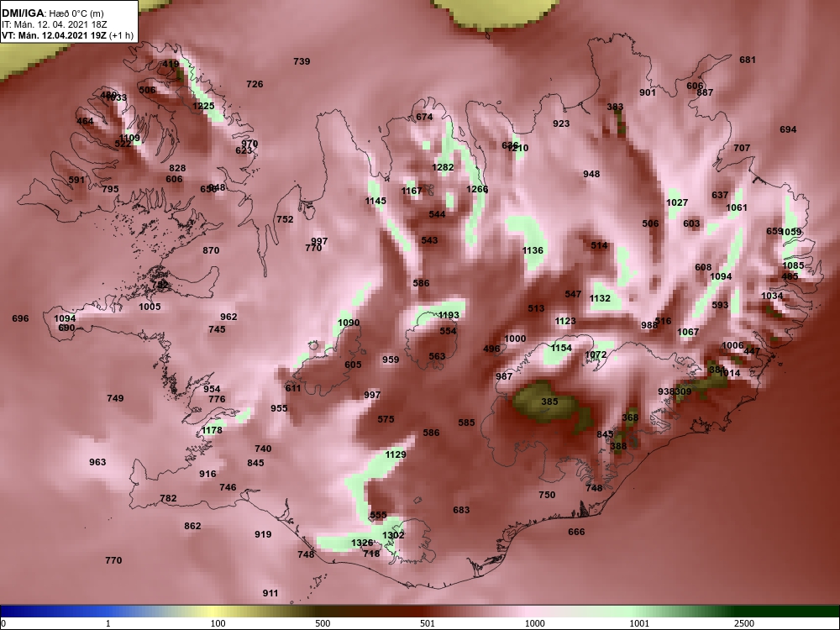
Task: Click the map value 1132
Action: tap(600, 298)
